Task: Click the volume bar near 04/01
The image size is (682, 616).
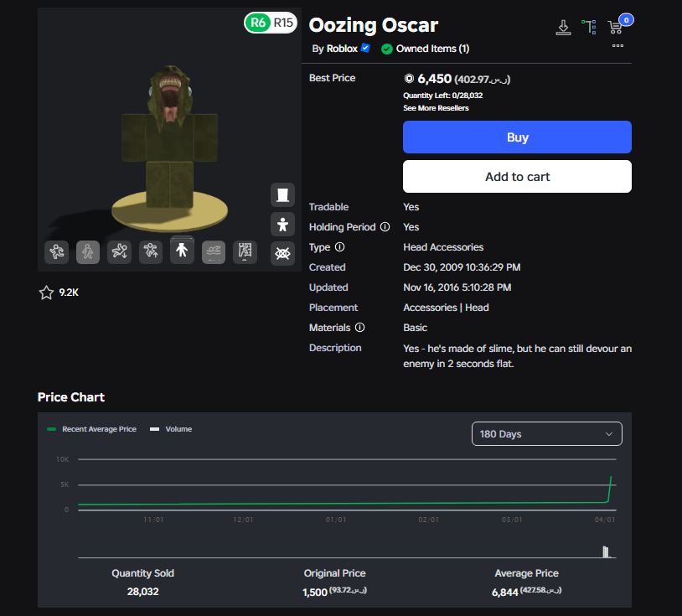Action: tap(606, 552)
